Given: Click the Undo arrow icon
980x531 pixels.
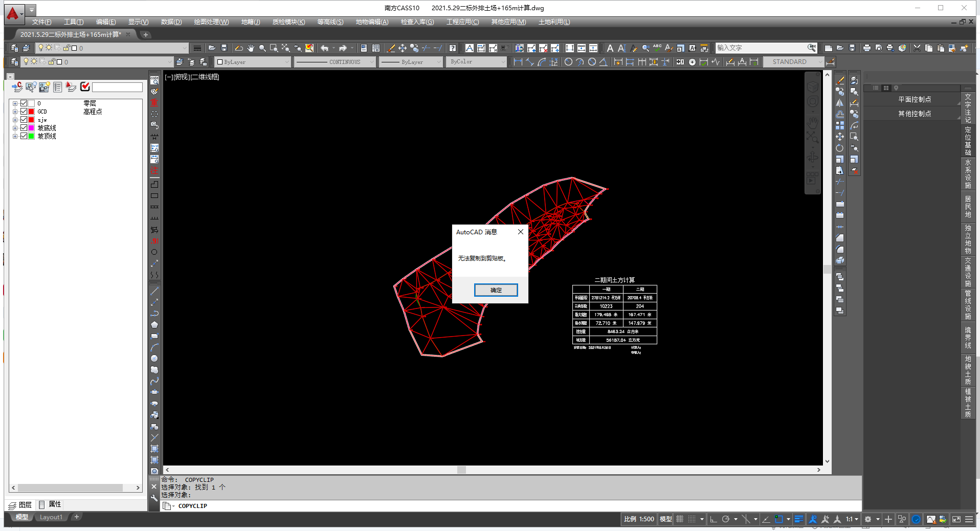Looking at the screenshot, I should 324,48.
